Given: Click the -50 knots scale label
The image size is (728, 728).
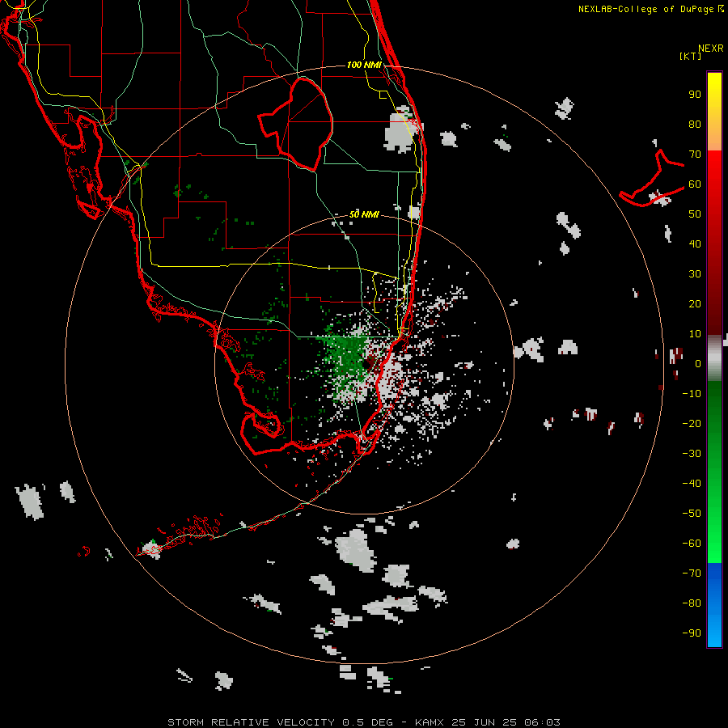Looking at the screenshot, I should point(692,514).
